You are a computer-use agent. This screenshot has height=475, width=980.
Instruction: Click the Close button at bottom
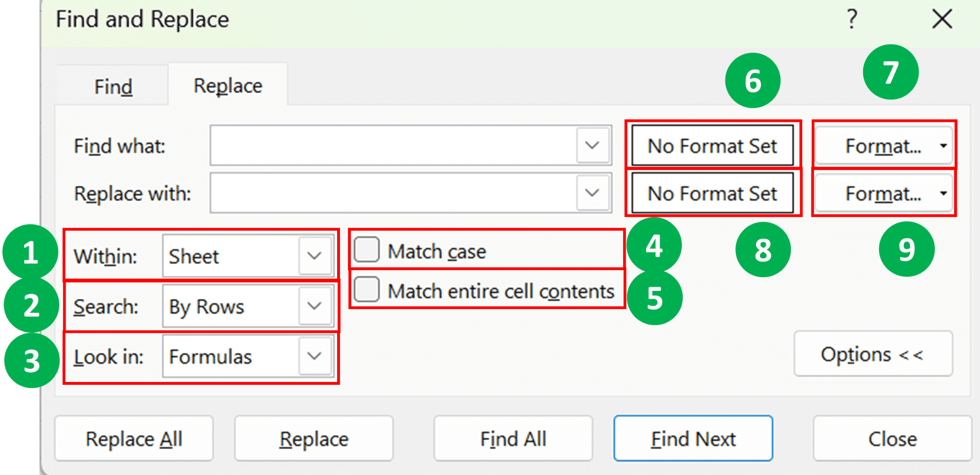coord(892,438)
